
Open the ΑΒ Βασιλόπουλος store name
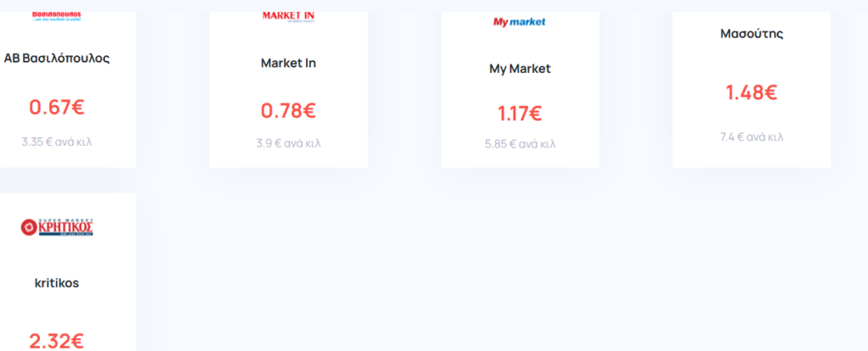pos(57,58)
